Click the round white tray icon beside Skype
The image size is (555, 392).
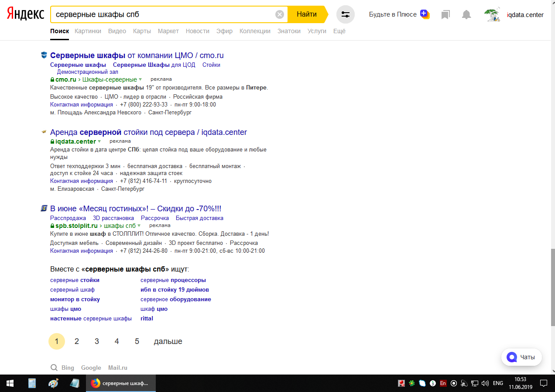pos(432,383)
